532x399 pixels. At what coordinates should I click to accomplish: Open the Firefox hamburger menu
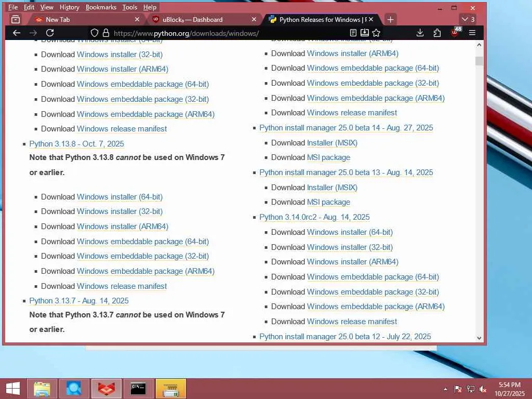coord(472,33)
